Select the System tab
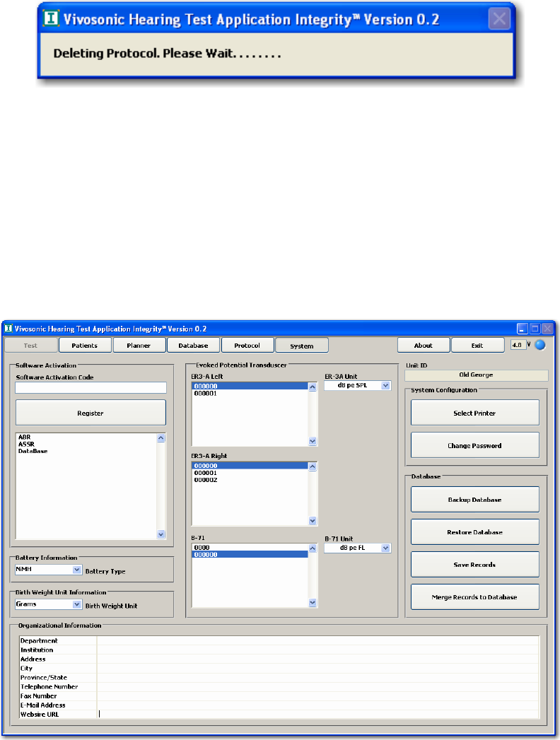The height and width of the screenshot is (740, 560). [x=302, y=346]
